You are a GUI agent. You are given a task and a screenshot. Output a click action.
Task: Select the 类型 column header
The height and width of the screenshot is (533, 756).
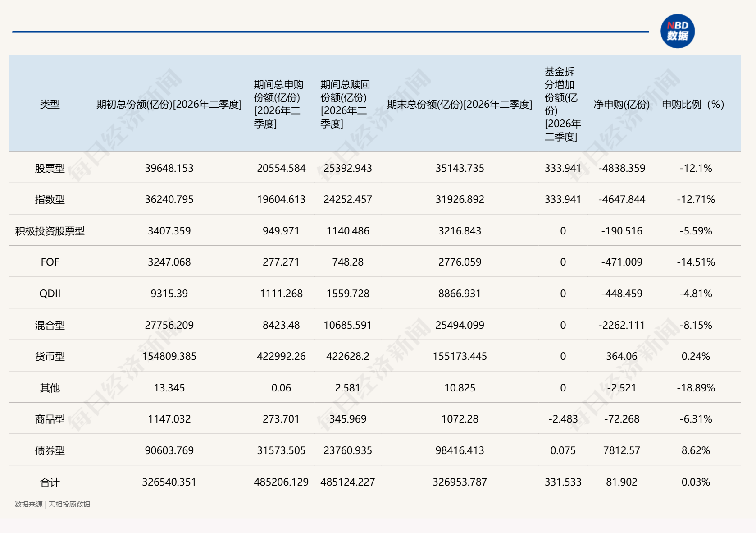tap(50, 105)
